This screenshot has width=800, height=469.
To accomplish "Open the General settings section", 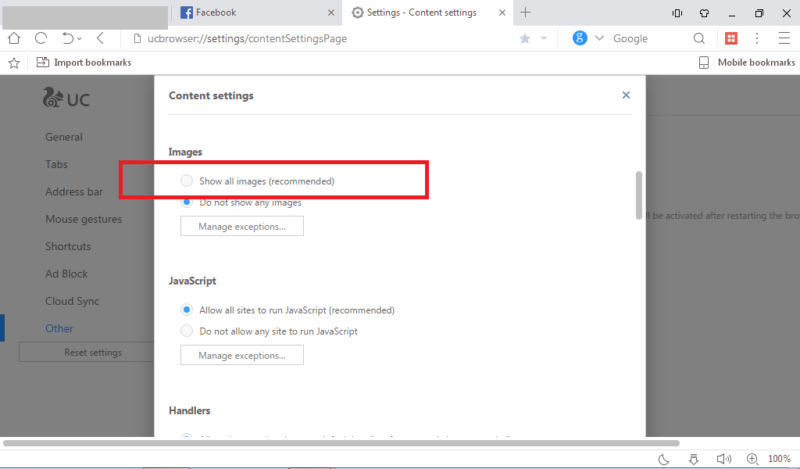I will pyautogui.click(x=64, y=137).
